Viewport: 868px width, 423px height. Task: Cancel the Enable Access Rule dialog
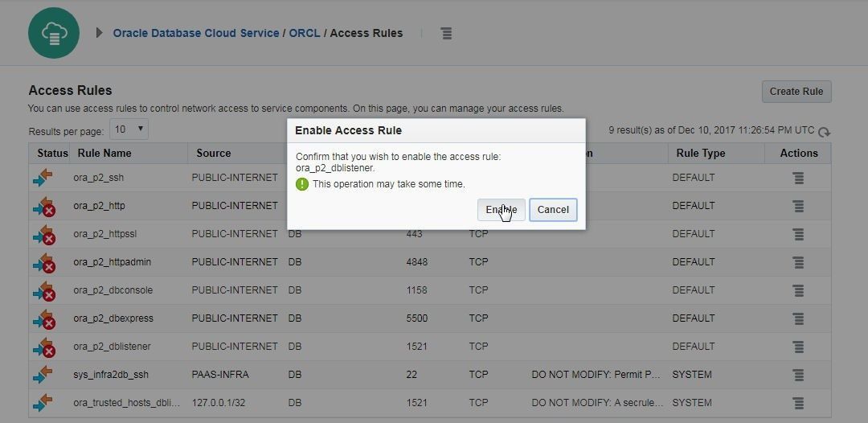(x=553, y=210)
